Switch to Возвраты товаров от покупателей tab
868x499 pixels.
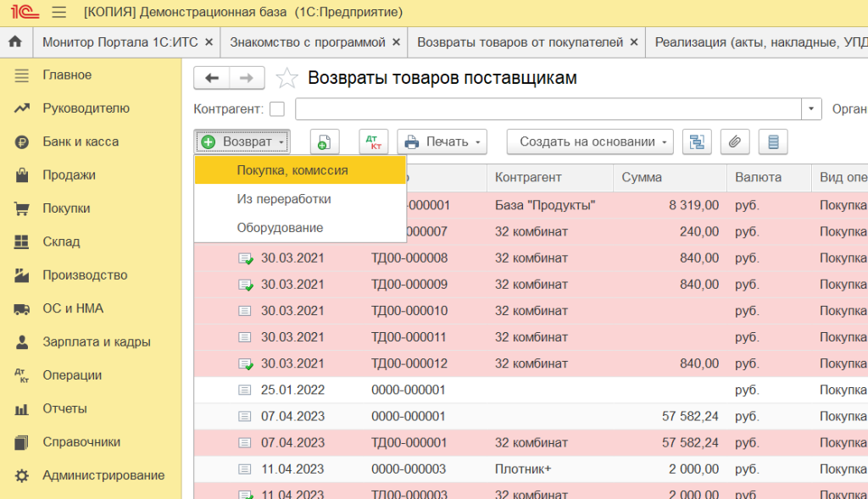[520, 42]
